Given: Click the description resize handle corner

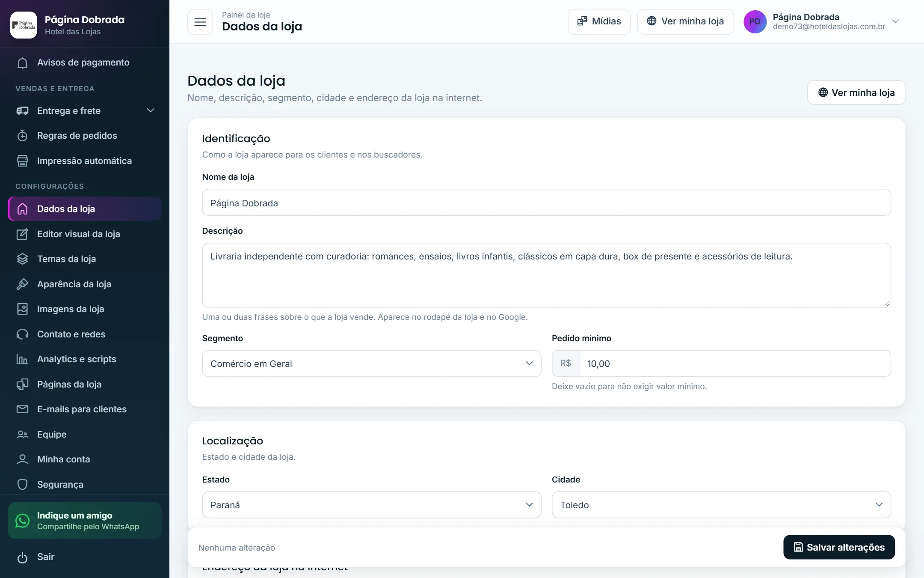Looking at the screenshot, I should pyautogui.click(x=887, y=303).
